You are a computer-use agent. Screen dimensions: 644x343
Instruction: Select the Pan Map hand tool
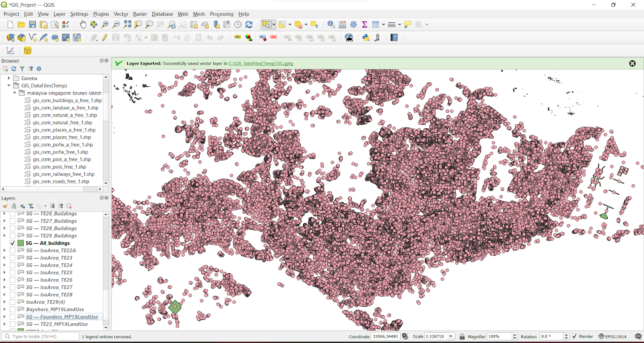[83, 25]
